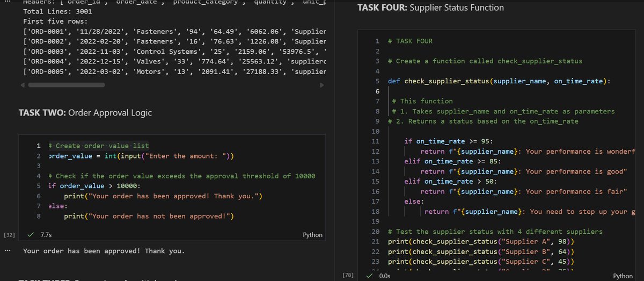Click the success checkmark next to 0.0s
This screenshot has height=281, width=644.
click(369, 276)
